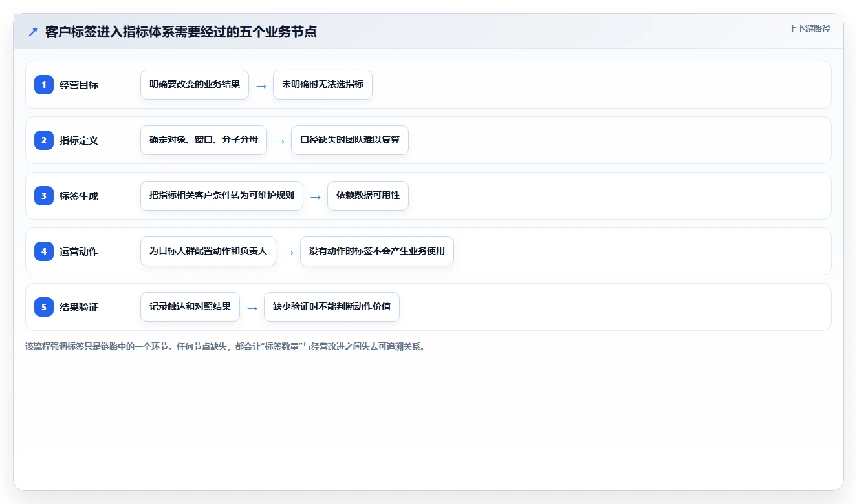The image size is (857, 504).
Task: Select the 未明确时无法选指标 box
Action: click(323, 85)
